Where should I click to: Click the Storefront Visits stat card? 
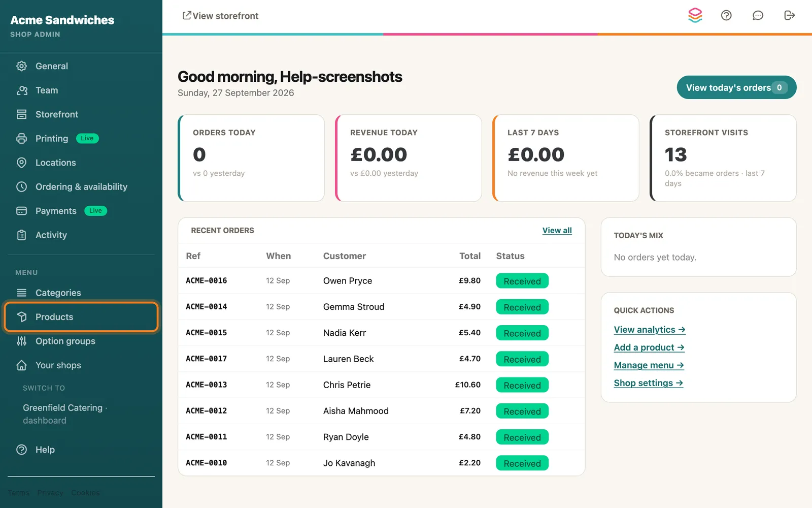(x=723, y=158)
